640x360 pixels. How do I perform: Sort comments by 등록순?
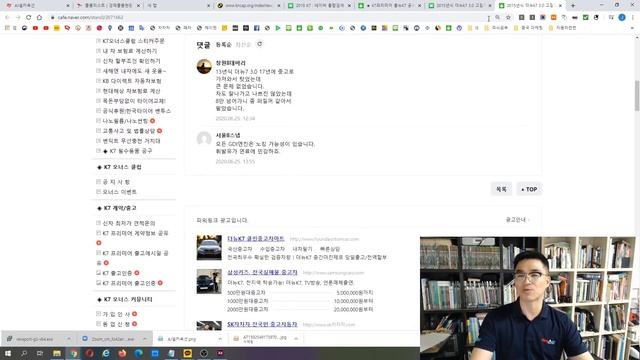coord(224,44)
